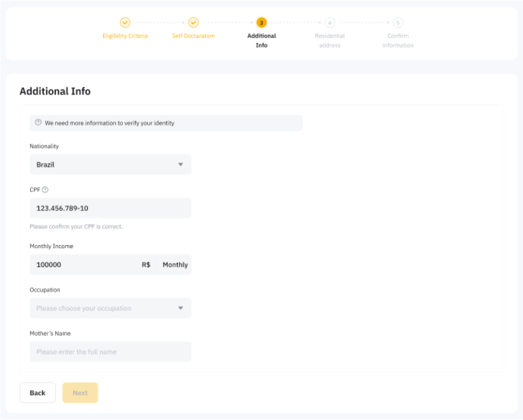
Task: Click the CPF input field
Action: (110, 208)
